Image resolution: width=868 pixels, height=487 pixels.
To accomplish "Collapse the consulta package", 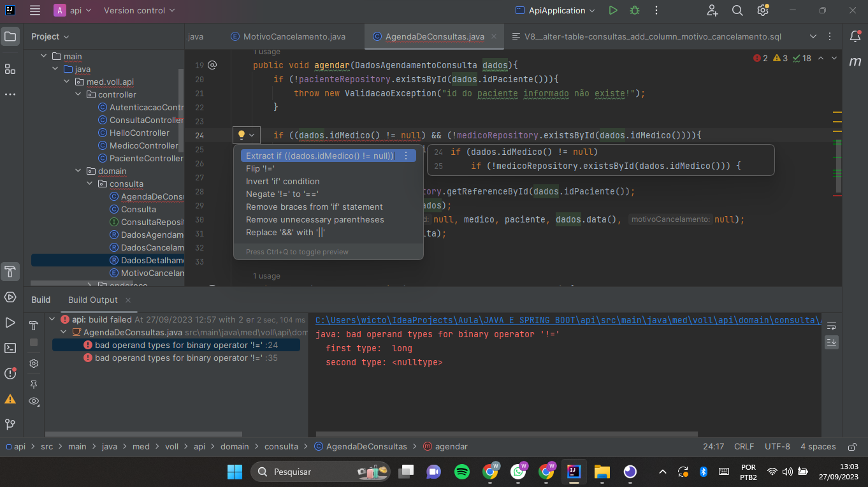I will (90, 184).
